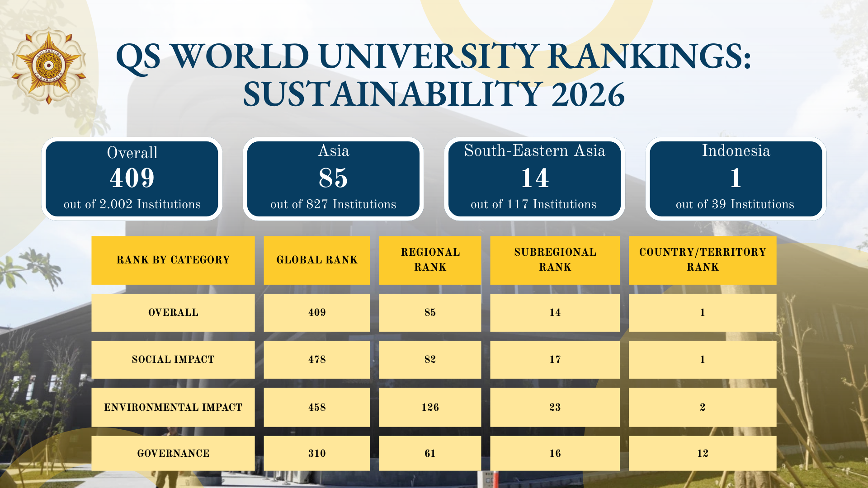Select the ENVIRONMENTAL IMPACT row label
Viewport: 868px width, 488px height.
click(173, 407)
